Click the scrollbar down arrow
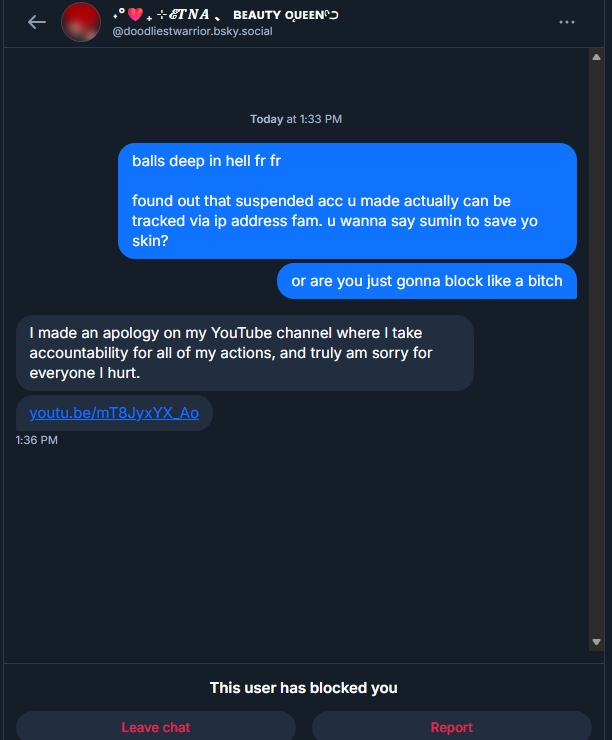 (597, 642)
